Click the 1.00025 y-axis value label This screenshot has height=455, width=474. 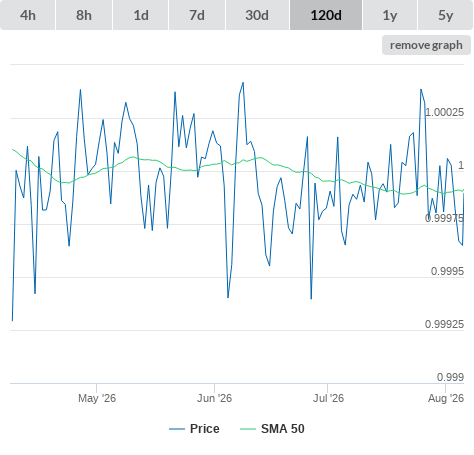[444, 112]
